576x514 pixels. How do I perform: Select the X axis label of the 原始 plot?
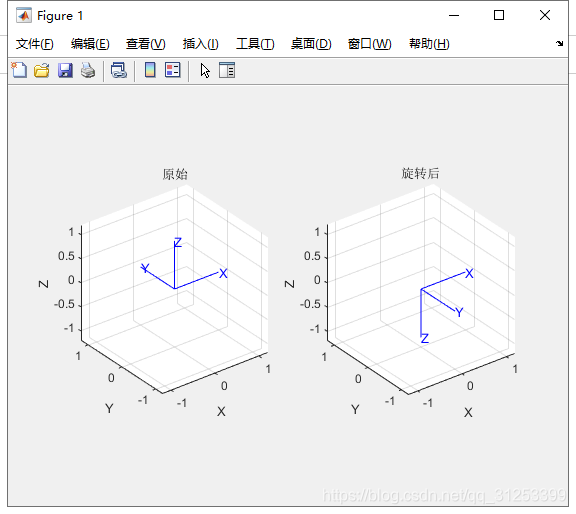pyautogui.click(x=221, y=411)
